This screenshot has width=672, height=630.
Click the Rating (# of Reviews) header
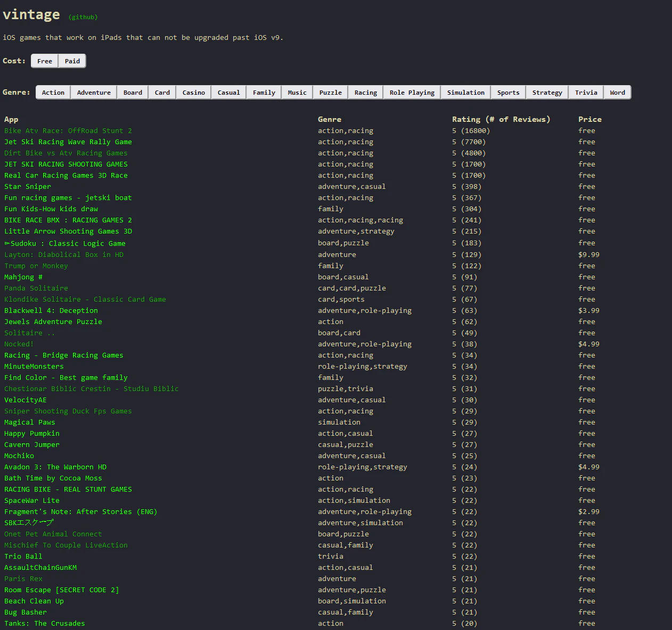(501, 120)
